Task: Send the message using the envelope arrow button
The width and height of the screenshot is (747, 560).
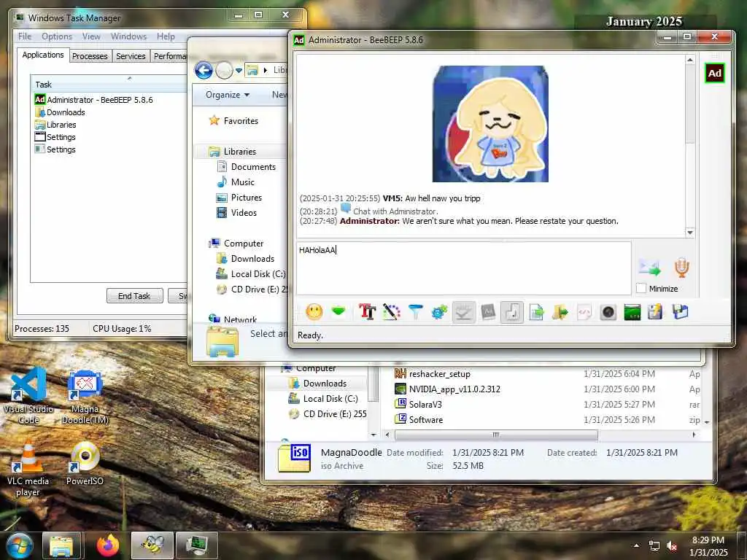Action: coord(649,268)
